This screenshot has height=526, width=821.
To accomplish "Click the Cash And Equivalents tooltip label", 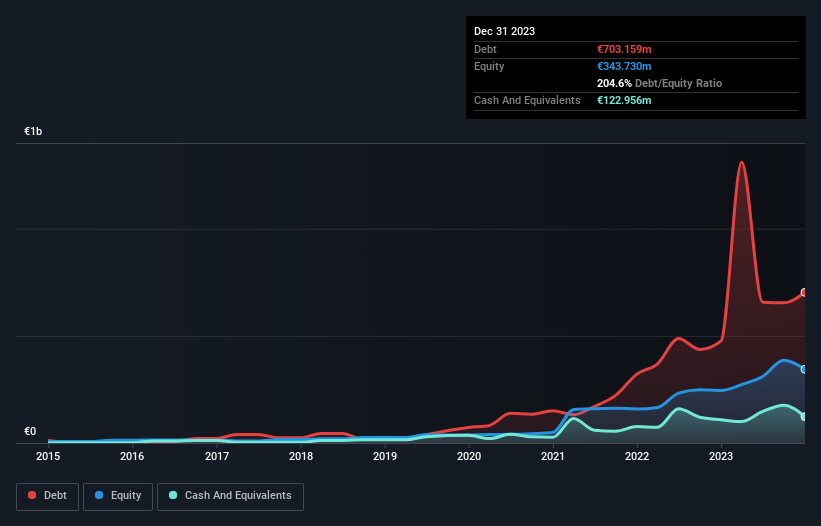I will point(527,100).
